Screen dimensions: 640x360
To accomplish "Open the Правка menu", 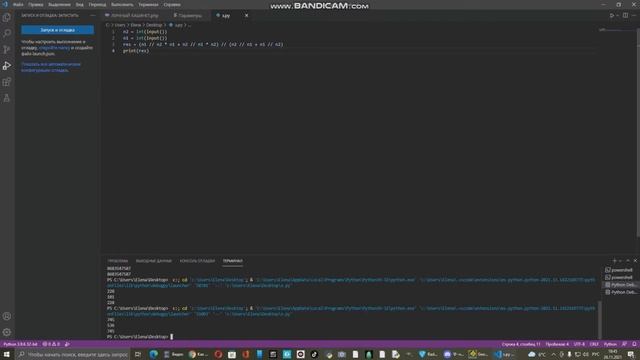I will 36,4.
